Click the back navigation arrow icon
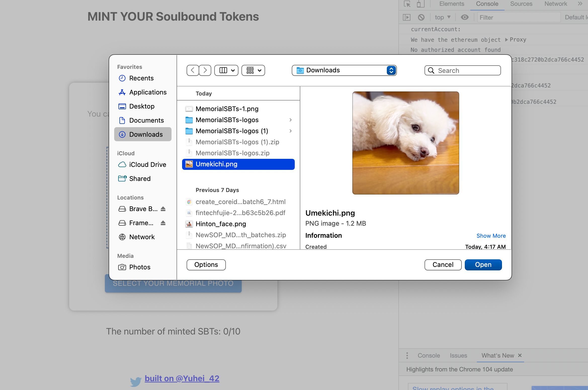The height and width of the screenshot is (390, 588). coord(192,70)
